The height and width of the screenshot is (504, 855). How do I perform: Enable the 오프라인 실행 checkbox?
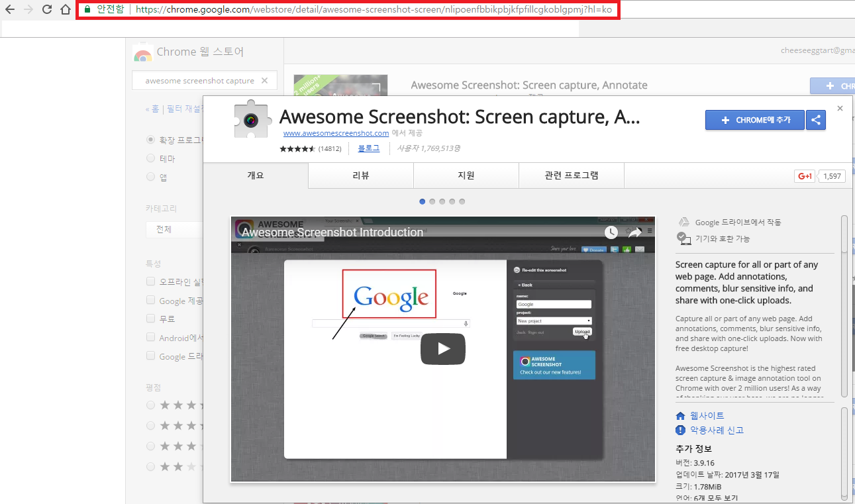click(151, 281)
